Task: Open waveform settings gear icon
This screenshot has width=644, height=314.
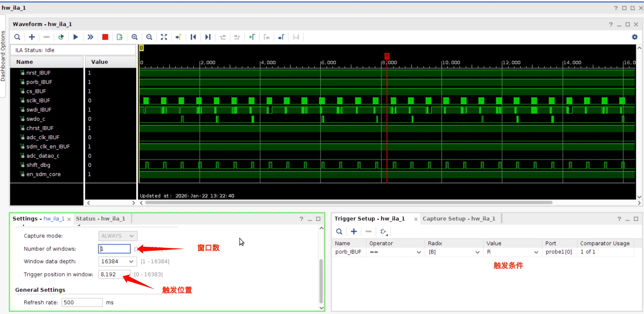Action: [x=635, y=37]
